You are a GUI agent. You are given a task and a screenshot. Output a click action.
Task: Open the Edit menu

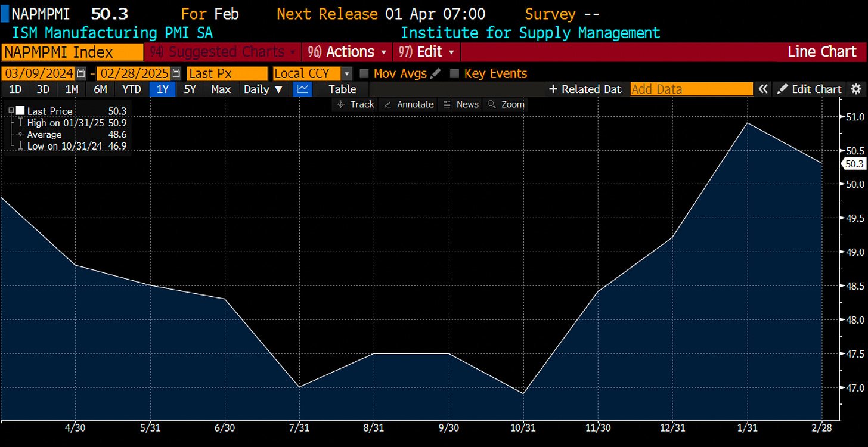(427, 52)
